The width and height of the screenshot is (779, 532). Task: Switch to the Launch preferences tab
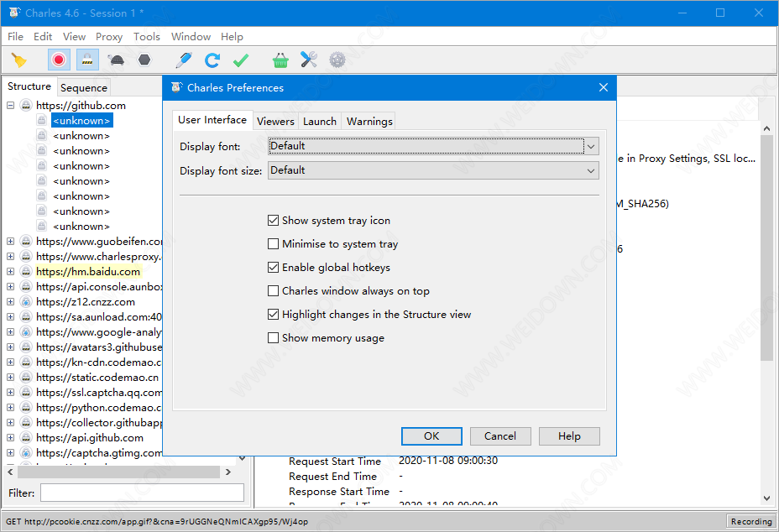tap(320, 121)
